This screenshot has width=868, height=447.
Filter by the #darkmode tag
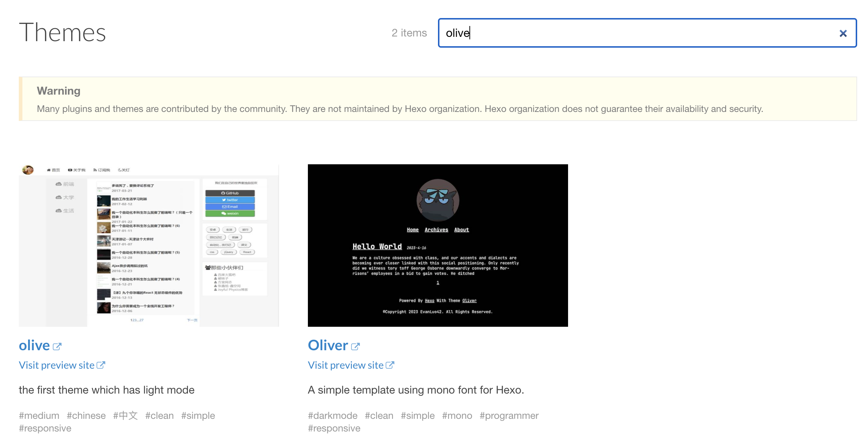tap(332, 416)
